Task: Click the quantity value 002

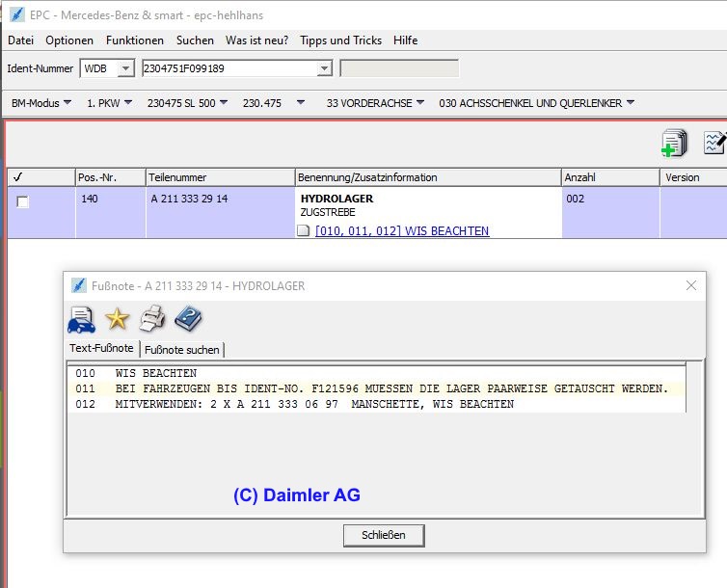Action: click(x=575, y=199)
